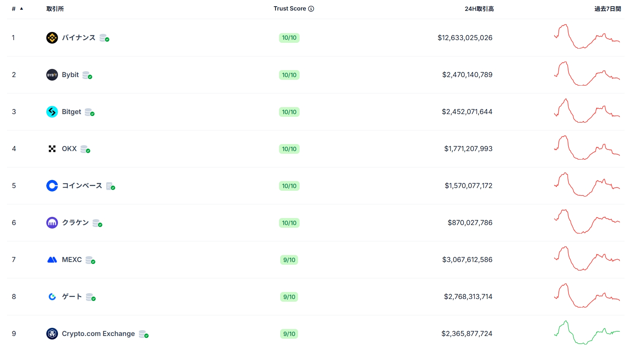Open the クラケン exchange link
This screenshot has width=644, height=350.
point(75,223)
